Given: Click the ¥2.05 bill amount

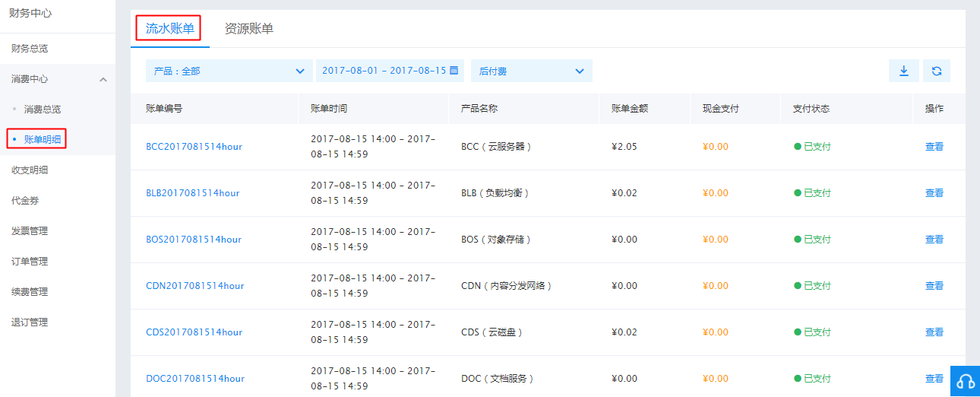Looking at the screenshot, I should [624, 147].
